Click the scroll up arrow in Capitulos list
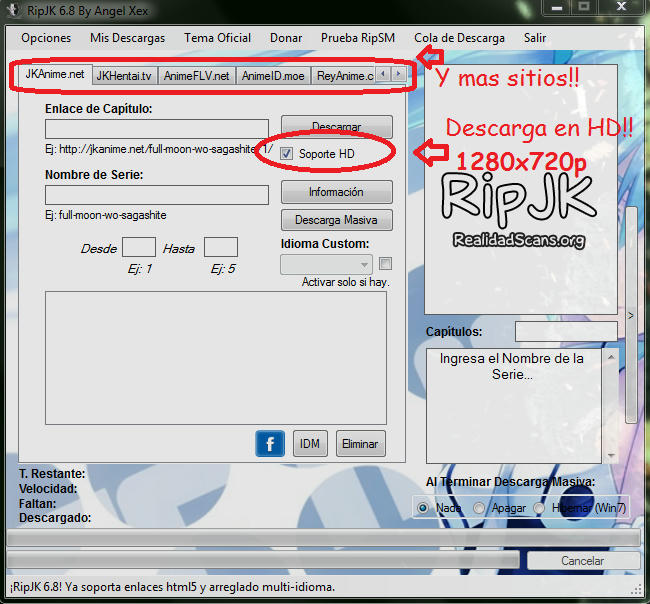Viewport: 650px width, 604px height. tap(611, 357)
